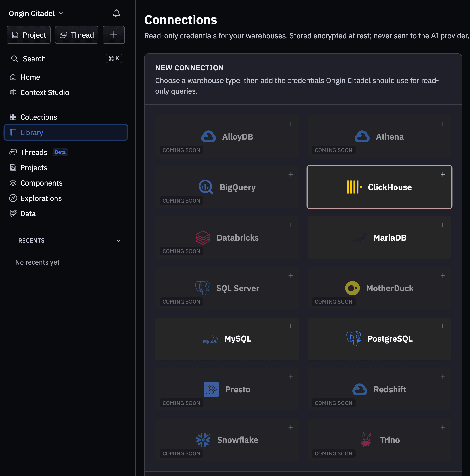Select the ClickHouse connection card
This screenshot has height=476, width=470.
(379, 187)
